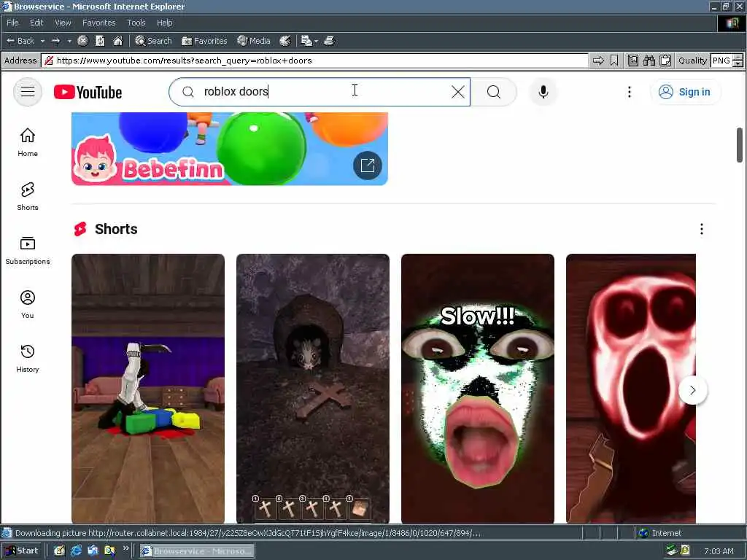Open the View menu

[x=63, y=23]
